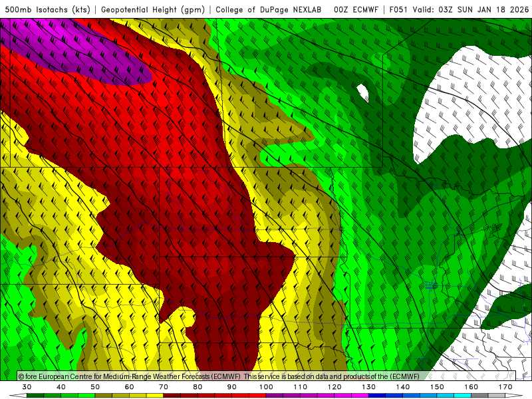Image resolution: width=532 pixels, height=399 pixels.
Task: Select the bright green swatch just below 50
Action: [x=86, y=396]
